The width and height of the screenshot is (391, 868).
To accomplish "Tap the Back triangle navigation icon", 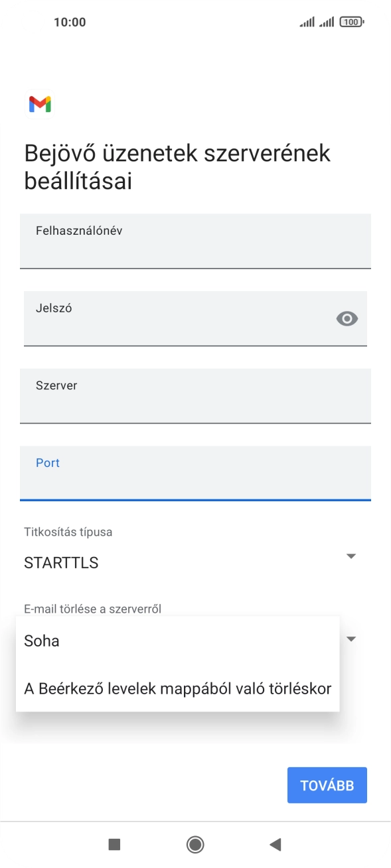I will [275, 844].
